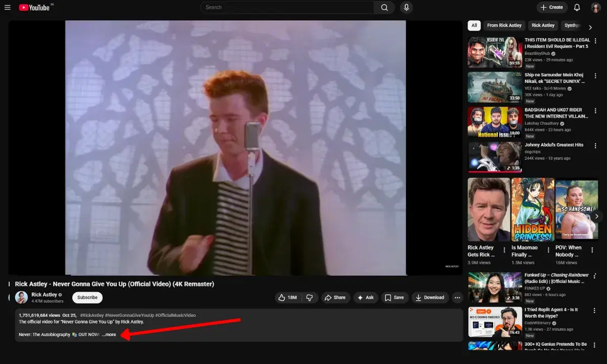
Task: Open the POV: When Nobody short
Action: click(576, 210)
